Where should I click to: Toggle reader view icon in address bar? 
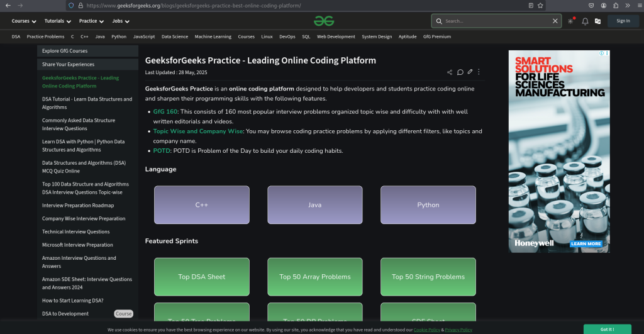pos(531,5)
